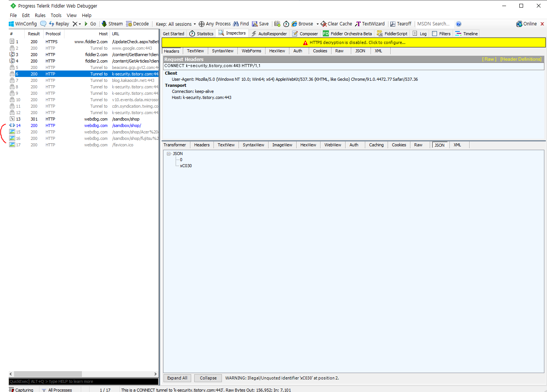Click Clear Cache
Screen dimensions: 547x392
coord(336,24)
